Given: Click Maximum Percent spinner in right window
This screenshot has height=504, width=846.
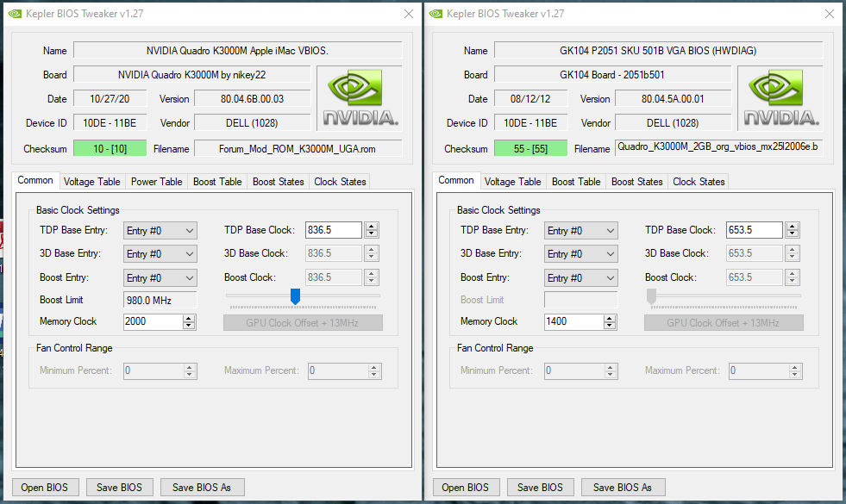Looking at the screenshot, I should point(794,370).
